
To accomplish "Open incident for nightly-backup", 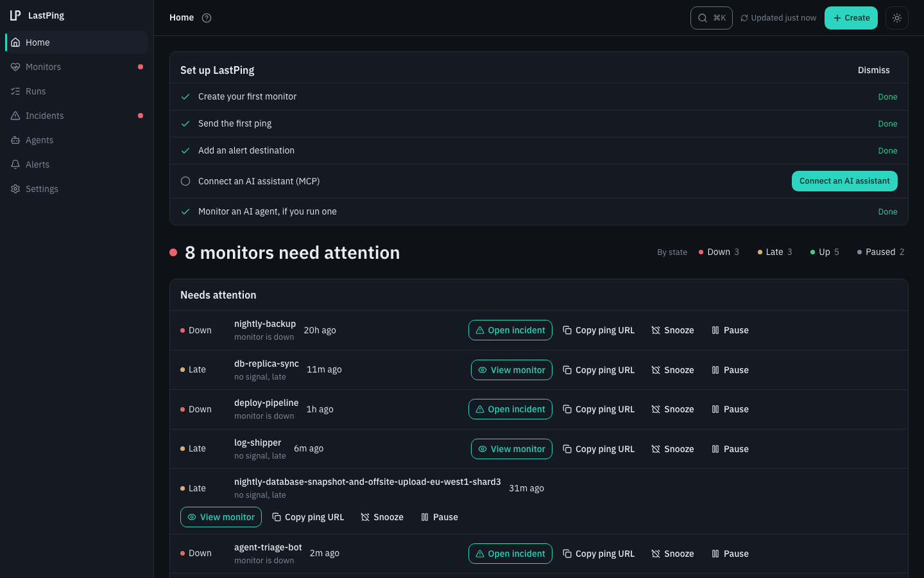I will [x=510, y=330].
